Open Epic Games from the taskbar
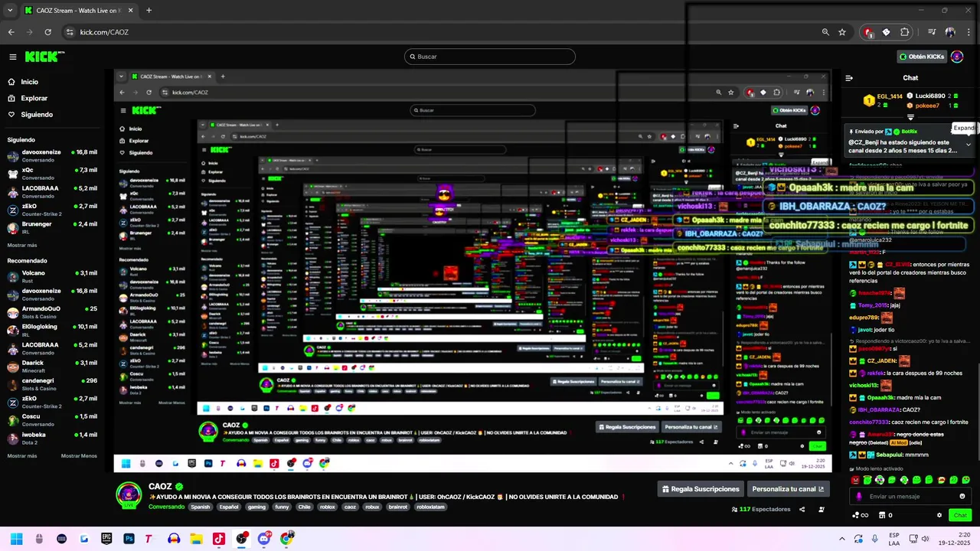 [106, 539]
